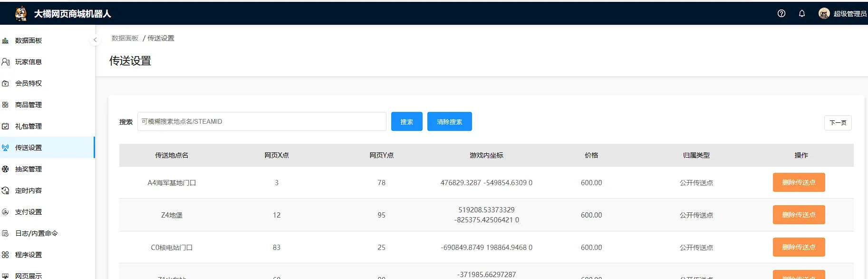Click the 玩家信息 user icon in sidebar

pyautogui.click(x=5, y=62)
